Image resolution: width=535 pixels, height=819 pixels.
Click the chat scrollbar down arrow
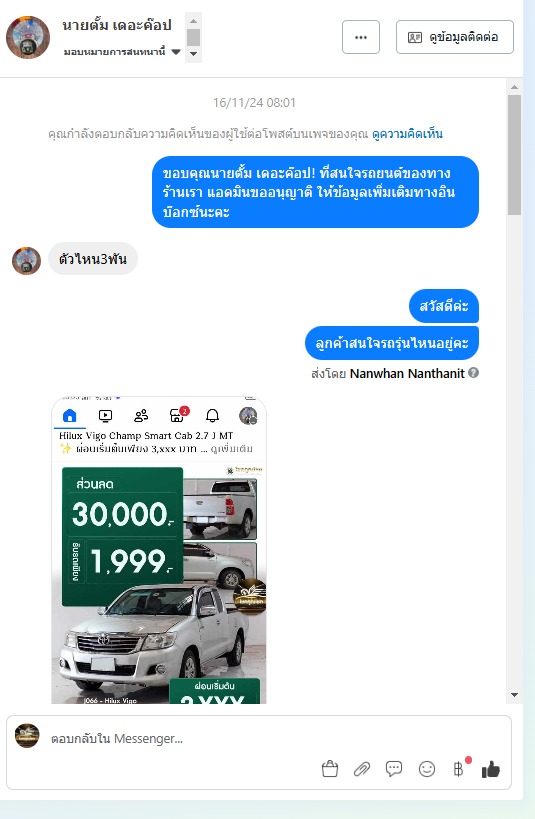click(x=515, y=695)
